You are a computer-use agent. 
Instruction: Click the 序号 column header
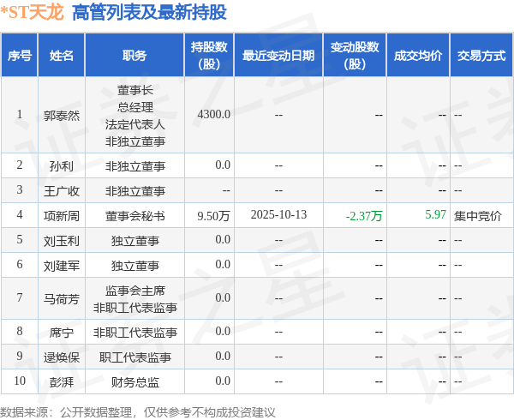(20, 56)
